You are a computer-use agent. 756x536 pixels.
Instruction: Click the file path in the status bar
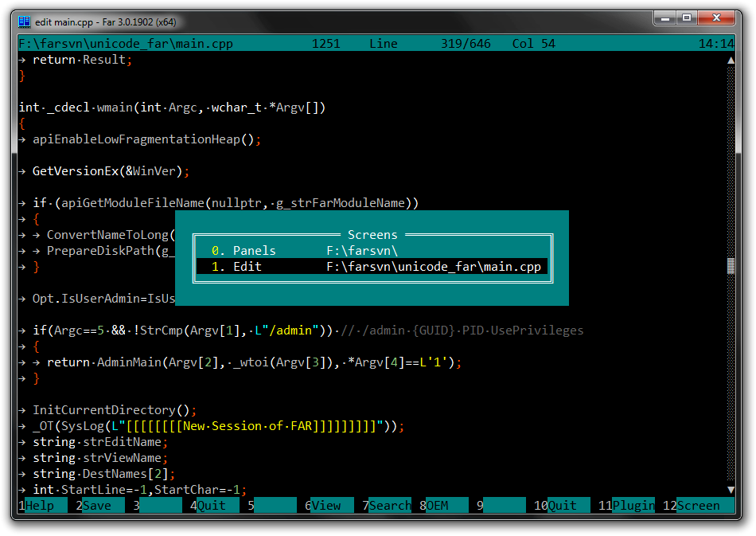[x=126, y=44]
